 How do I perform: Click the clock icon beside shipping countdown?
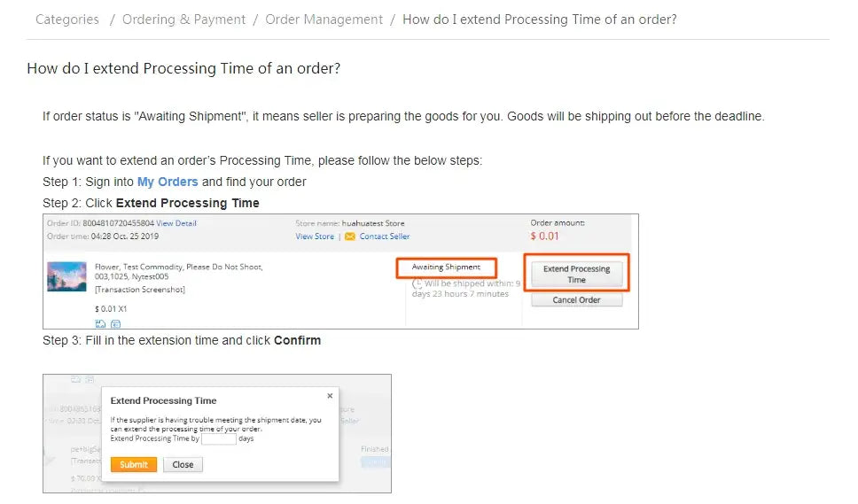click(x=417, y=283)
